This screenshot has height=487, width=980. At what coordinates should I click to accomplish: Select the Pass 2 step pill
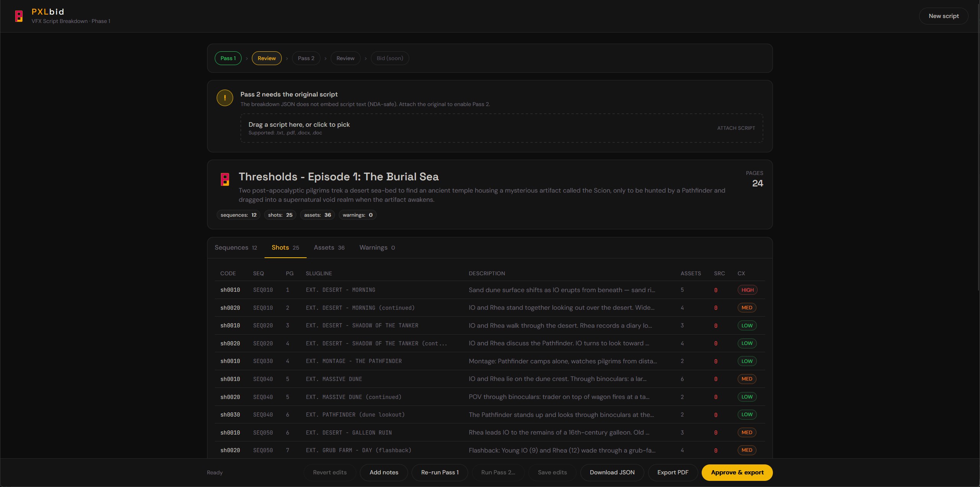(306, 58)
